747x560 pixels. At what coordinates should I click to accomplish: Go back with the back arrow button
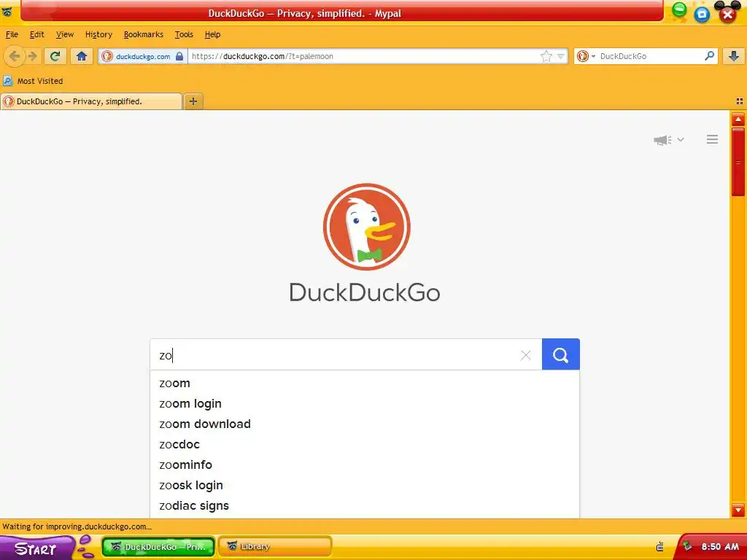tap(15, 56)
